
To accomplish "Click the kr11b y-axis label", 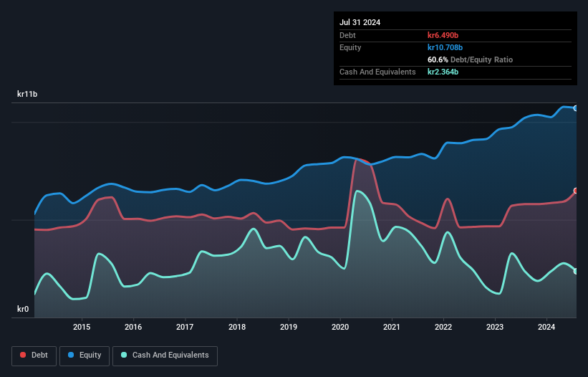I will tap(27, 94).
